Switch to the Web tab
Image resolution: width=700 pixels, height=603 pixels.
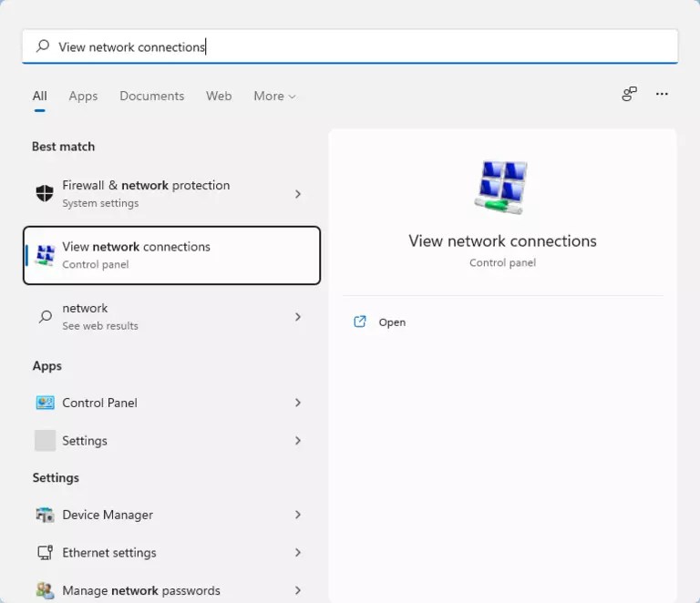click(219, 96)
